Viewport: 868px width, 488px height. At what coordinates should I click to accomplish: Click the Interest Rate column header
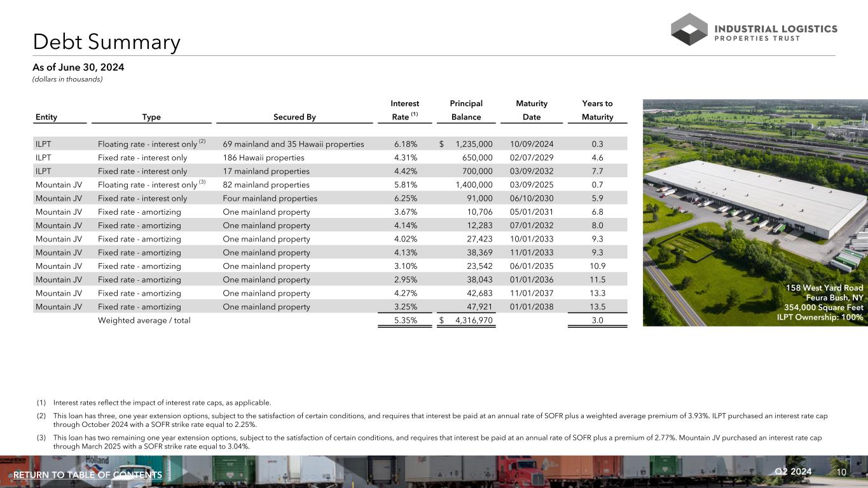click(405, 110)
